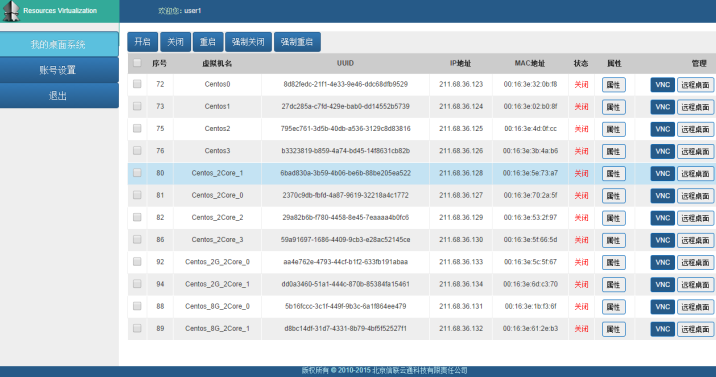
Task: Open 账号设置 account settings menu
Action: coord(58,70)
